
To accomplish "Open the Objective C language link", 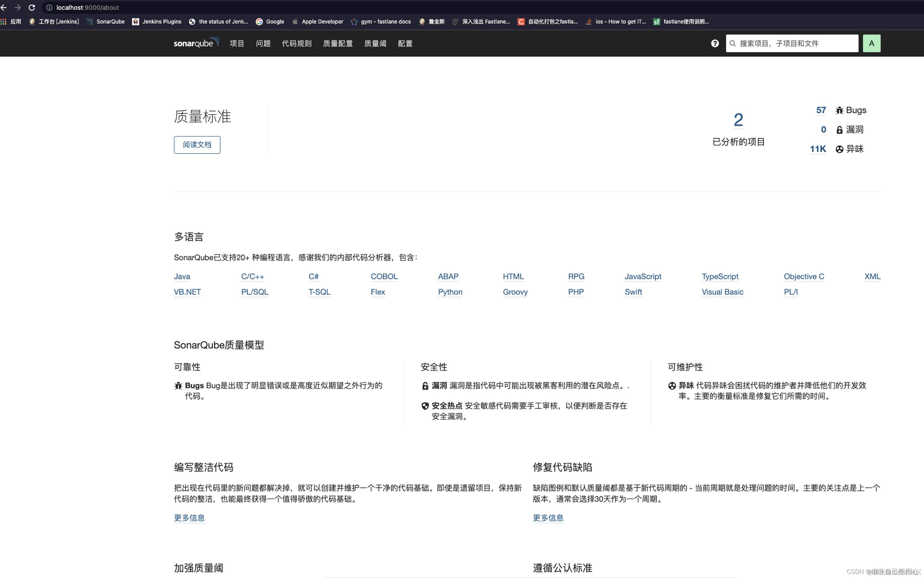I will (x=804, y=276).
